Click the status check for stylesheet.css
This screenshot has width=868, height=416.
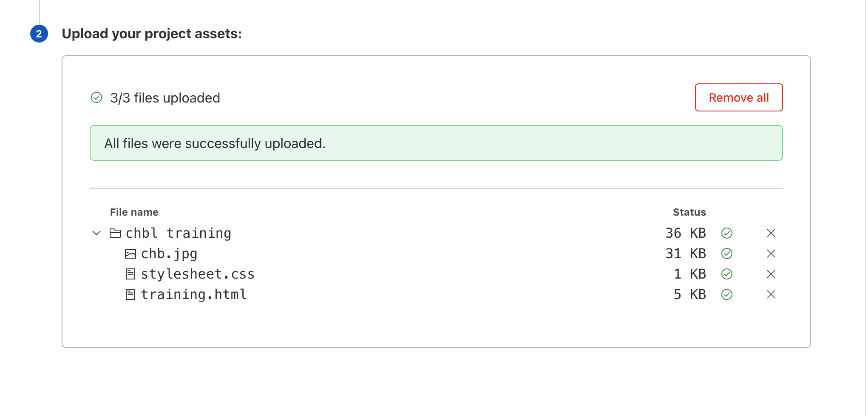pos(727,274)
